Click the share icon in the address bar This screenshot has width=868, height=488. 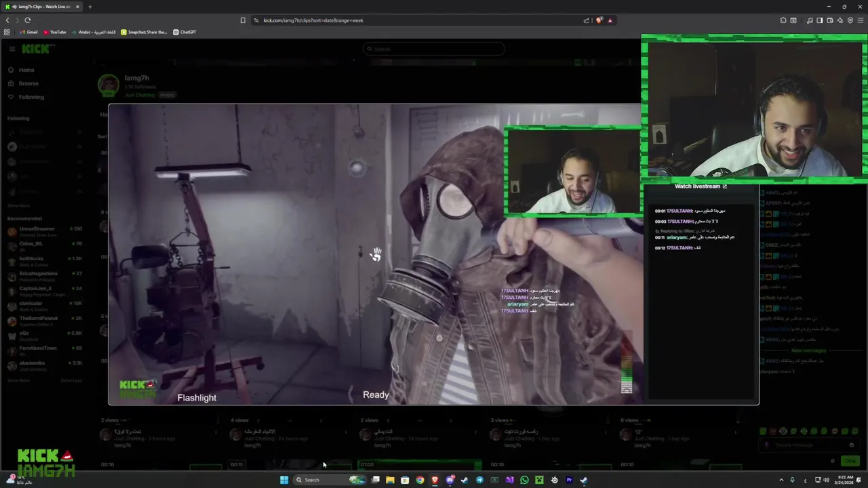(587, 20)
